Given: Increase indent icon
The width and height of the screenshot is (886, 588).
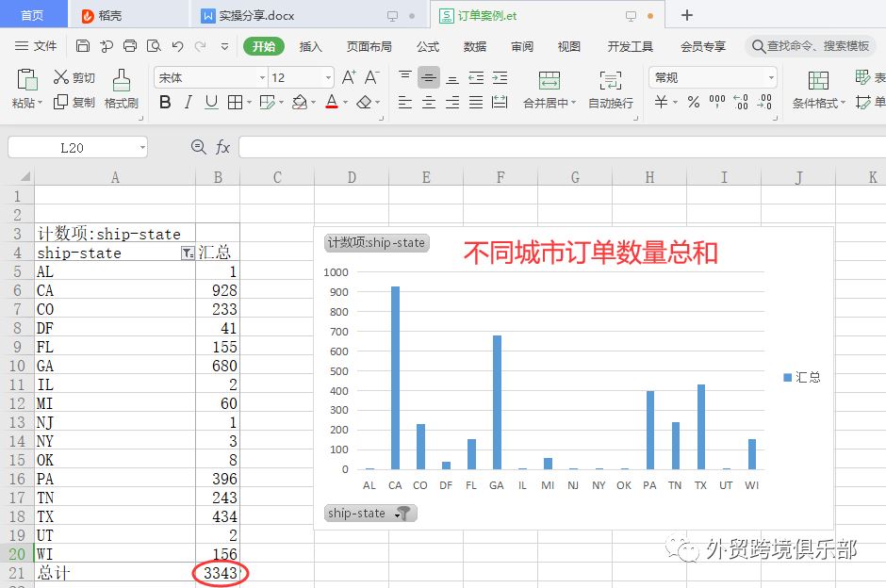Looking at the screenshot, I should [x=500, y=77].
